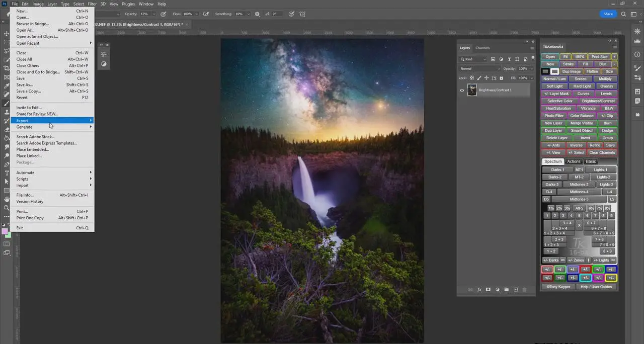Click the Midtones-3 mask button

pyautogui.click(x=579, y=185)
